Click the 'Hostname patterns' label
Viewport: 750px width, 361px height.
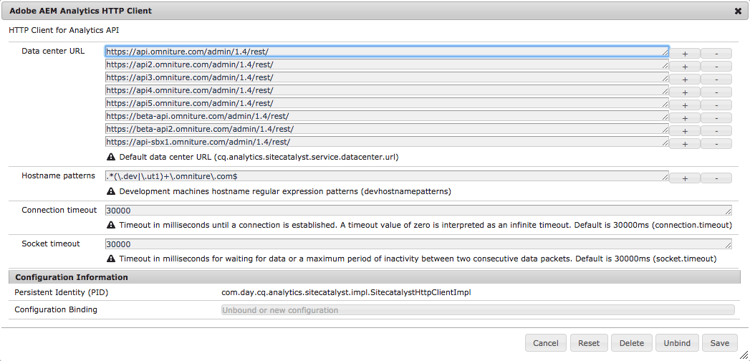click(x=58, y=176)
